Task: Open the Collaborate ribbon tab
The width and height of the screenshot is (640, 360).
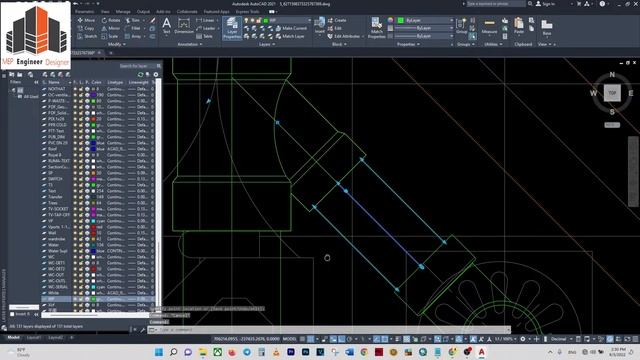Action: pyautogui.click(x=187, y=11)
